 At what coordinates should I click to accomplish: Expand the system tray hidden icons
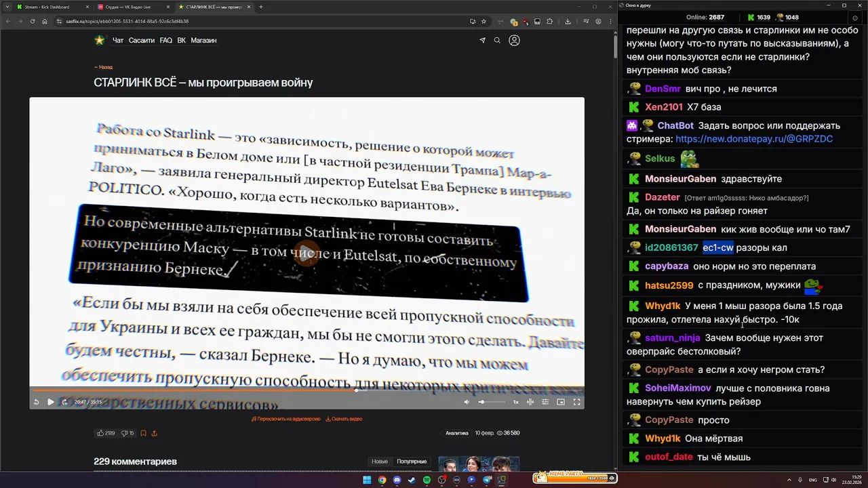pyautogui.click(x=789, y=480)
